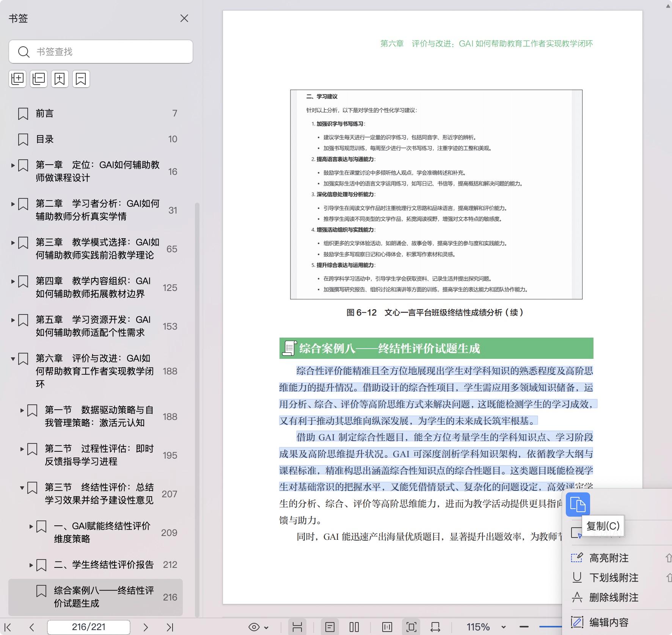Click the remove bookmark icon
This screenshot has height=635, width=672.
(81, 79)
